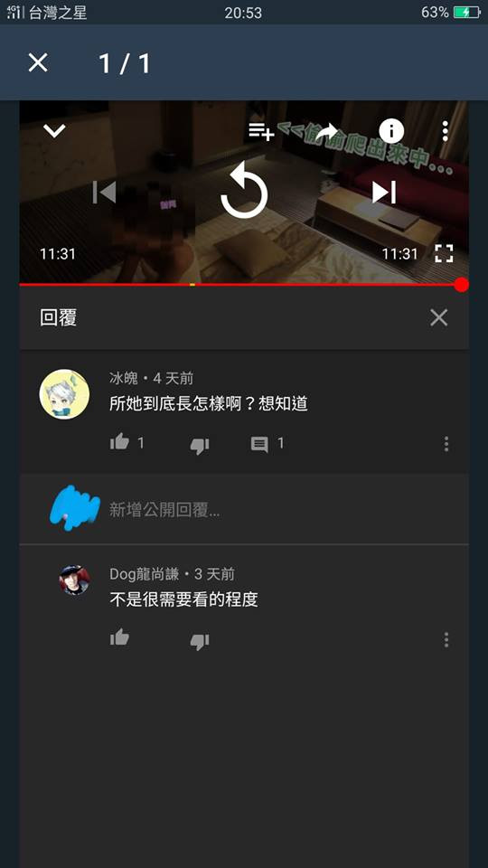Dislike the comment by 冰魄
This screenshot has width=488, height=868.
[x=200, y=445]
